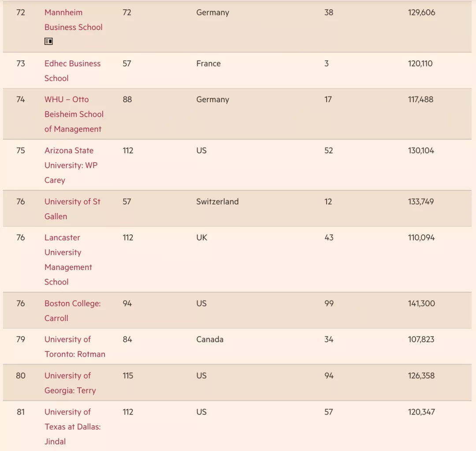The image size is (476, 451).
Task: Click the small icon under Mannheim Business School
Action: click(x=48, y=41)
